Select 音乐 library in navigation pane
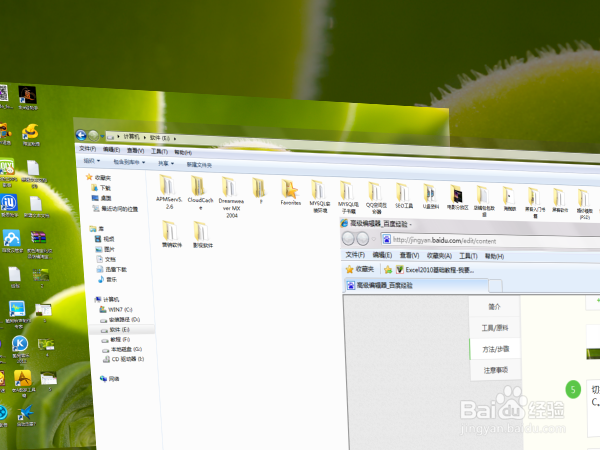The height and width of the screenshot is (450, 600). (107, 280)
